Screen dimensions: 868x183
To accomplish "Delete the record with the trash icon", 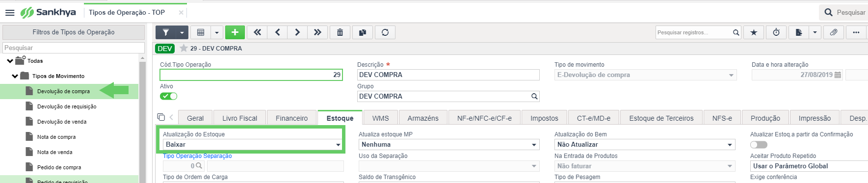I will (340, 32).
